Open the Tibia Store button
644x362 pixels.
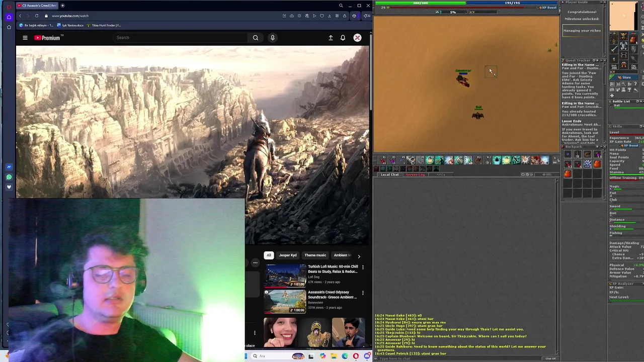coord(624,77)
